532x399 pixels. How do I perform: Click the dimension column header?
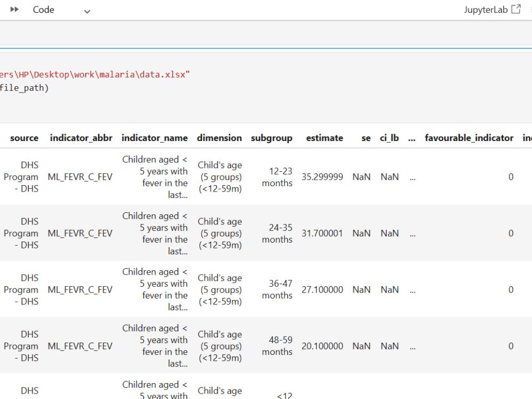click(x=220, y=138)
